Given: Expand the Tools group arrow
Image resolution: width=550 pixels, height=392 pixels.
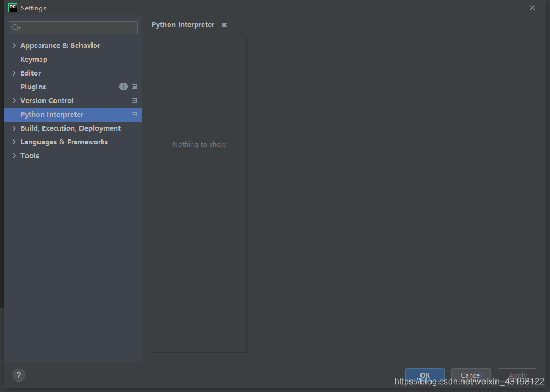Looking at the screenshot, I should (14, 156).
